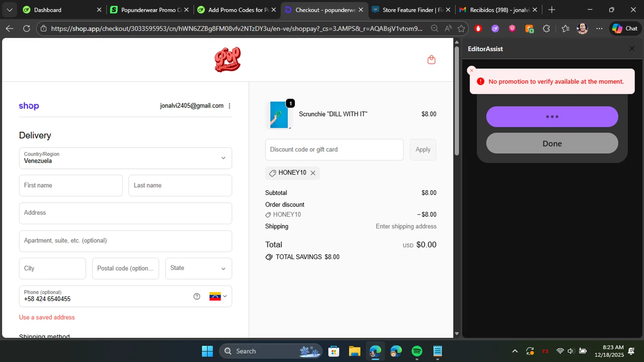This screenshot has width=644, height=362.
Task: Click the City field
Action: pos(52,268)
